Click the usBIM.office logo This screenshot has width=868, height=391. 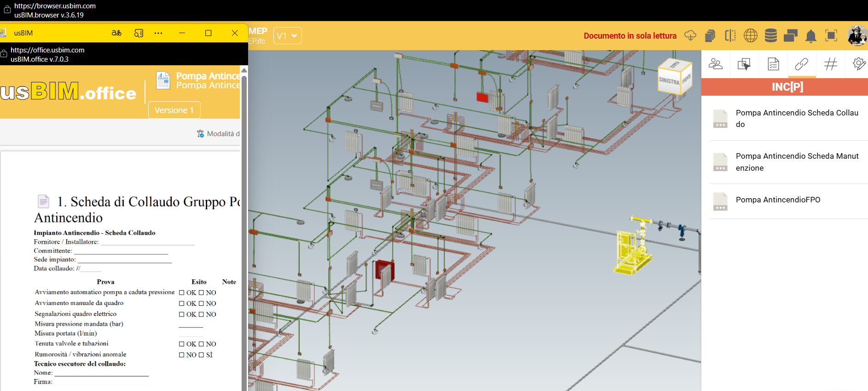(x=68, y=92)
